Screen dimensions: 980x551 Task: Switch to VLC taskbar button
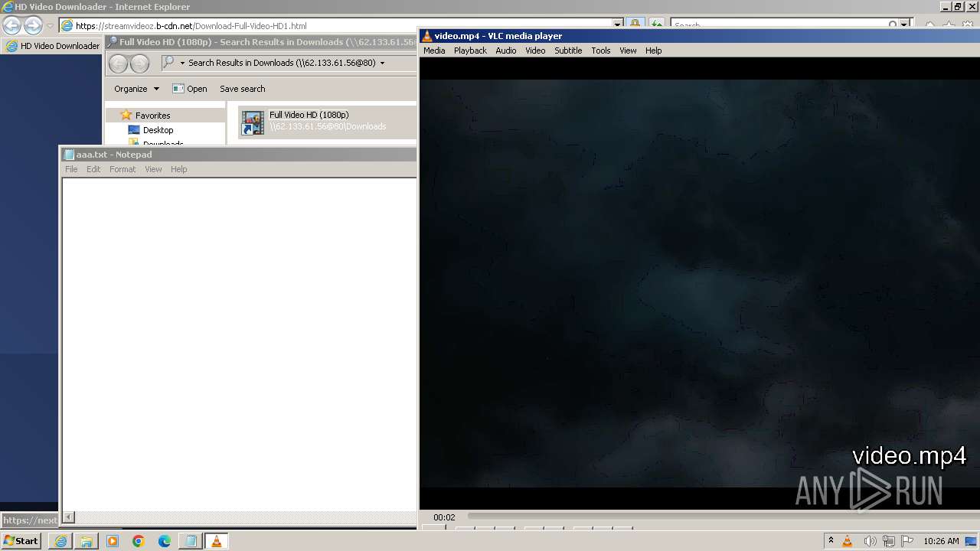[x=217, y=541]
